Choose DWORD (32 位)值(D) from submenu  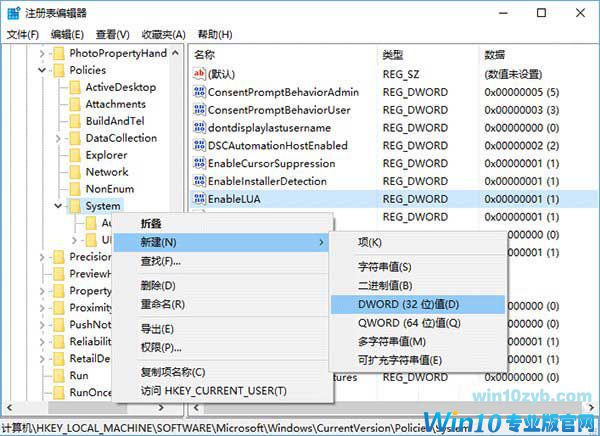coord(408,304)
